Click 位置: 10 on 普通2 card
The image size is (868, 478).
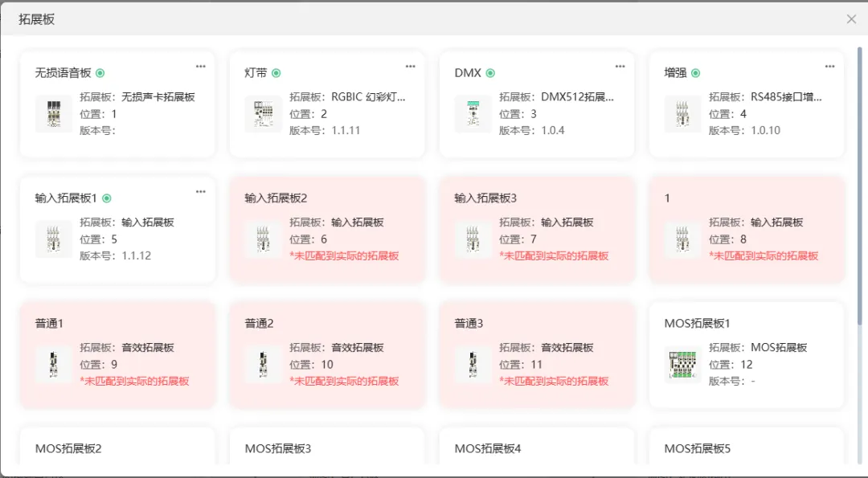click(x=311, y=365)
